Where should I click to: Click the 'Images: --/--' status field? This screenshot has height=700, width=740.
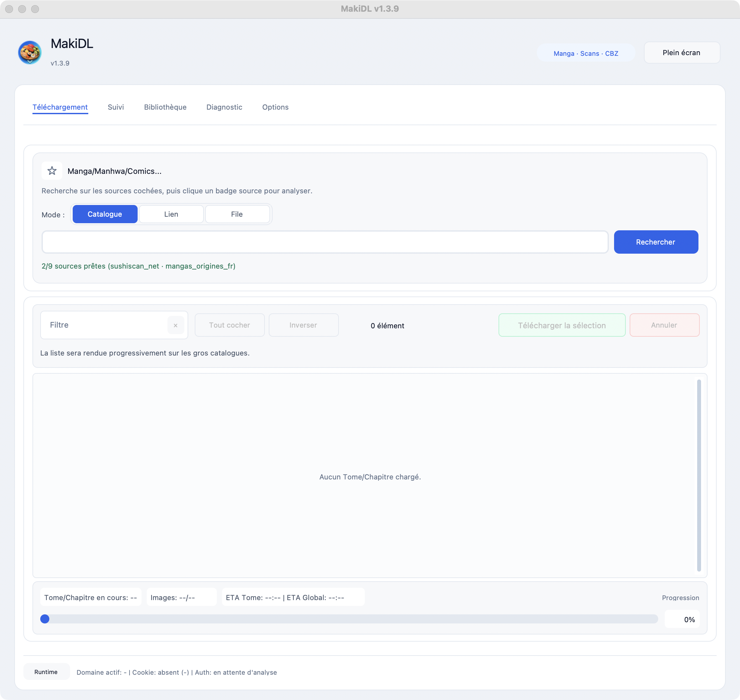181,597
